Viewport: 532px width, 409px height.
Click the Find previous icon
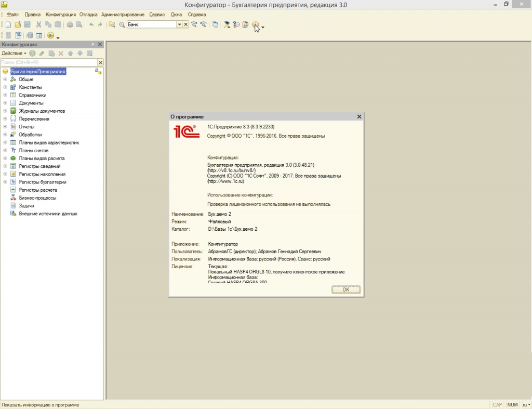point(203,25)
